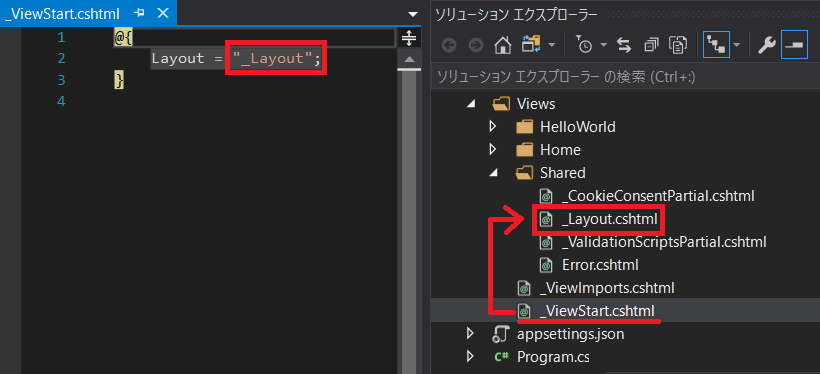Viewport: 820px width, 374px height.
Task: Click the _Layout.cshtml Razor file icon
Action: point(546,220)
